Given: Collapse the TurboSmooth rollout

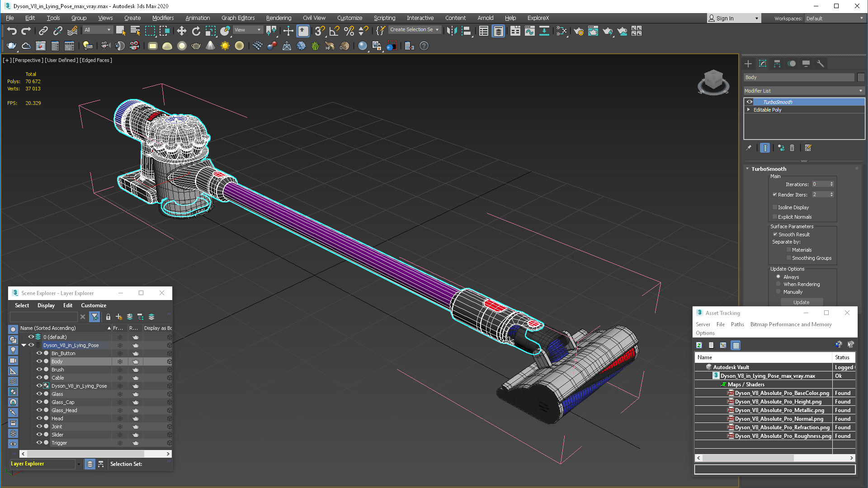Looking at the screenshot, I should (x=747, y=169).
